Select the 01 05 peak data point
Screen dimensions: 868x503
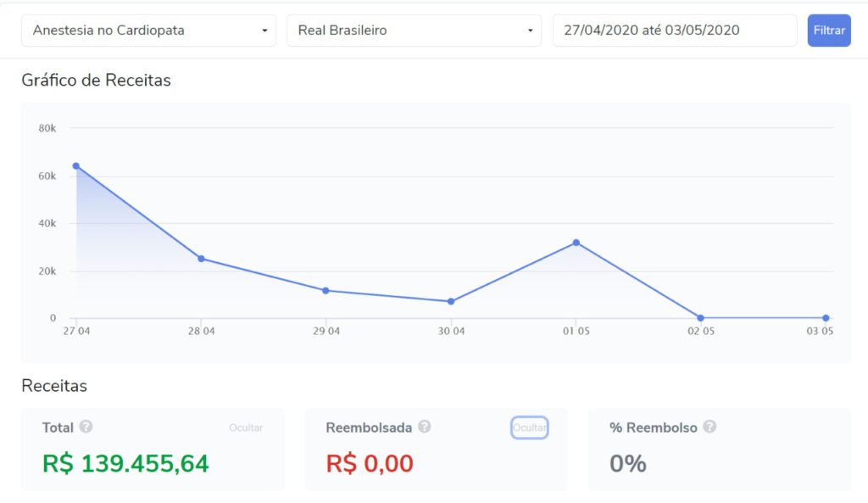coord(576,243)
